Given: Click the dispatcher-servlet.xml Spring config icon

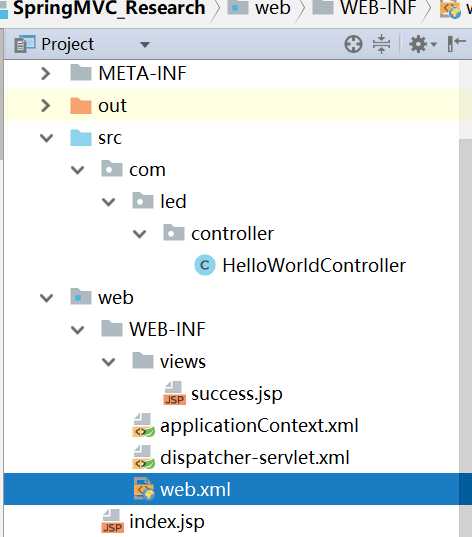Looking at the screenshot, I should pyautogui.click(x=144, y=457).
